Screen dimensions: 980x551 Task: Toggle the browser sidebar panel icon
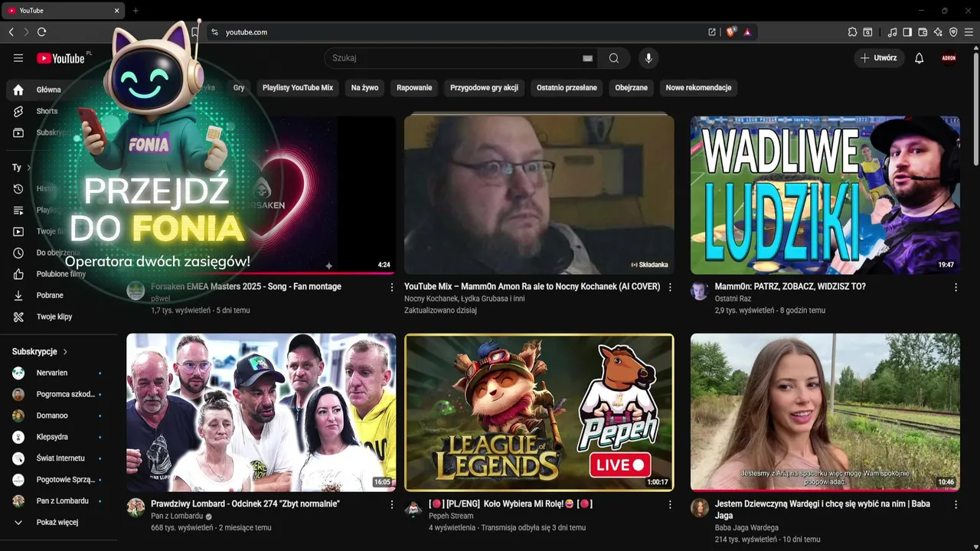(907, 32)
